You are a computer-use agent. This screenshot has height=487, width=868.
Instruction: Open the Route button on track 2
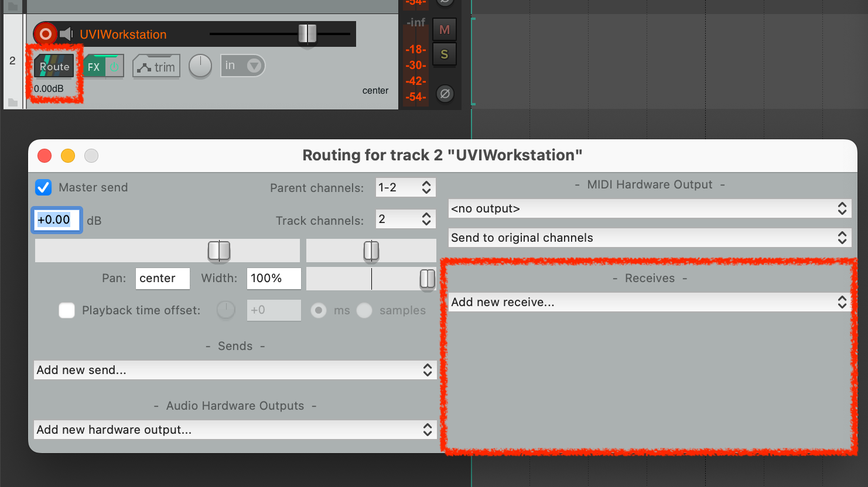tap(54, 66)
